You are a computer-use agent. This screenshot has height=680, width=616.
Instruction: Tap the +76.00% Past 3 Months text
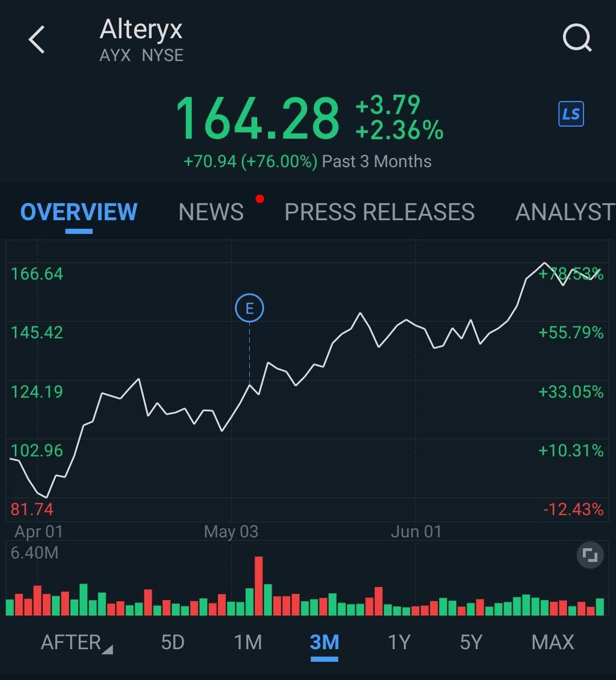307,161
